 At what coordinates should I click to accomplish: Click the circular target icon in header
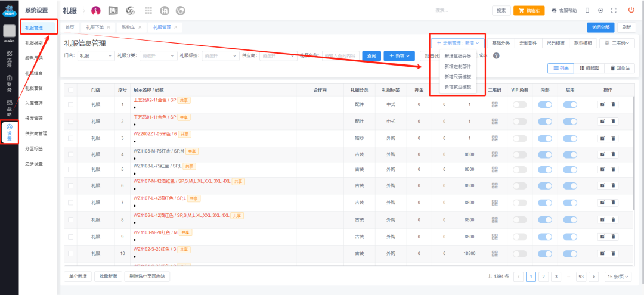pyautogui.click(x=600, y=11)
